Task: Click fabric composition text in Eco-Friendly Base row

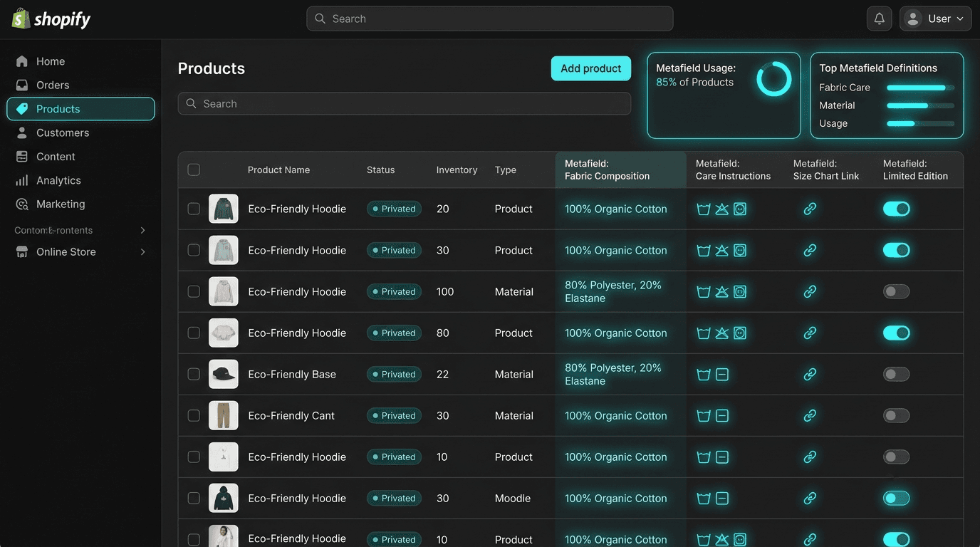Action: (613, 374)
